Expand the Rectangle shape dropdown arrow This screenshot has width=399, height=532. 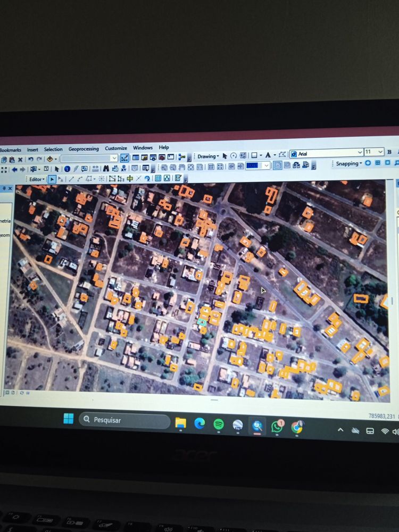[x=261, y=155]
